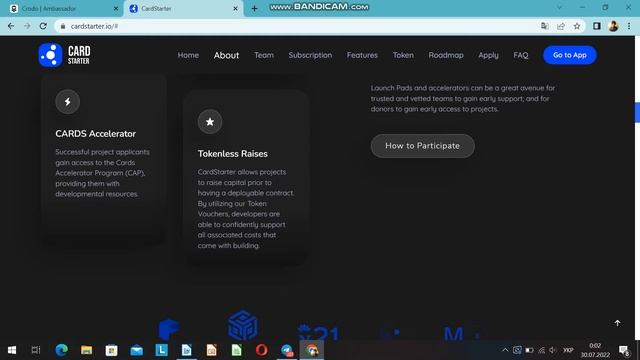
Task: Open the tab search dropdown chevron
Action: (559, 7)
